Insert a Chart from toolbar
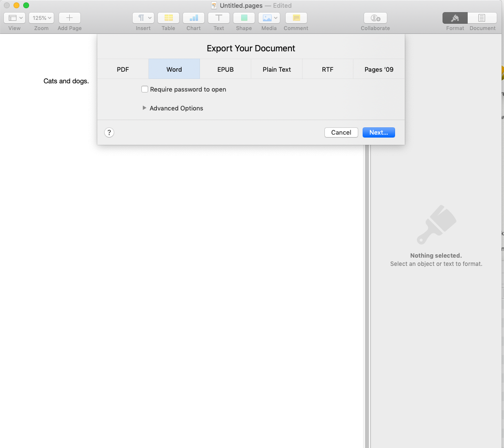504x448 pixels. (x=194, y=18)
